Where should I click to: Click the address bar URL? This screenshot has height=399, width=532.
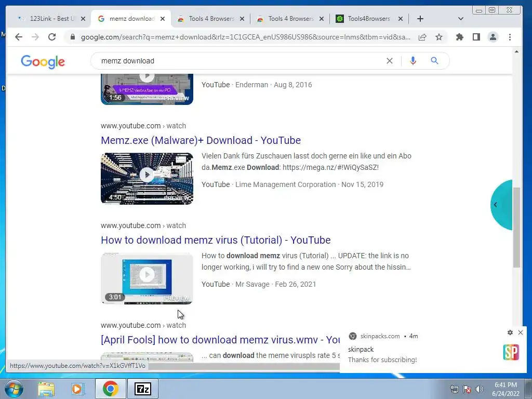click(x=246, y=37)
